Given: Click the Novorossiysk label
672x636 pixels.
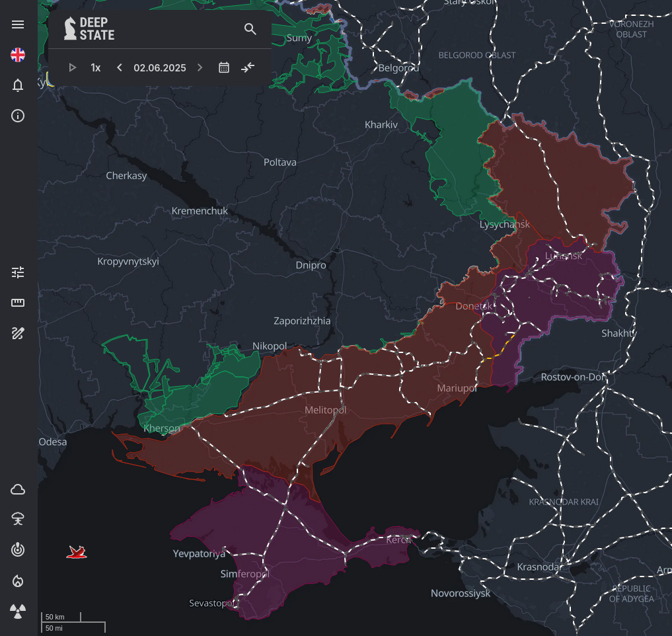Looking at the screenshot, I should (x=461, y=594).
